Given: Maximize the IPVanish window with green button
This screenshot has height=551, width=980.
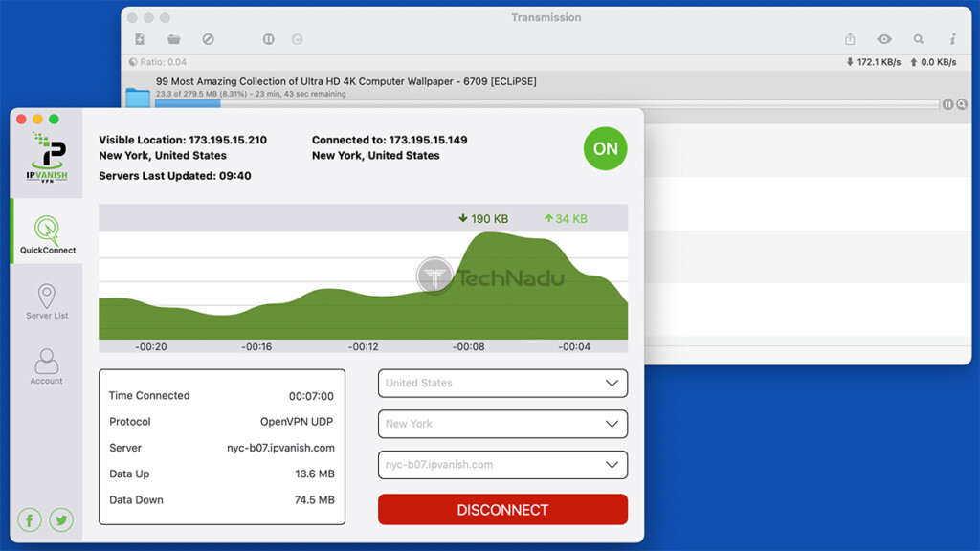Looking at the screenshot, I should tap(54, 119).
